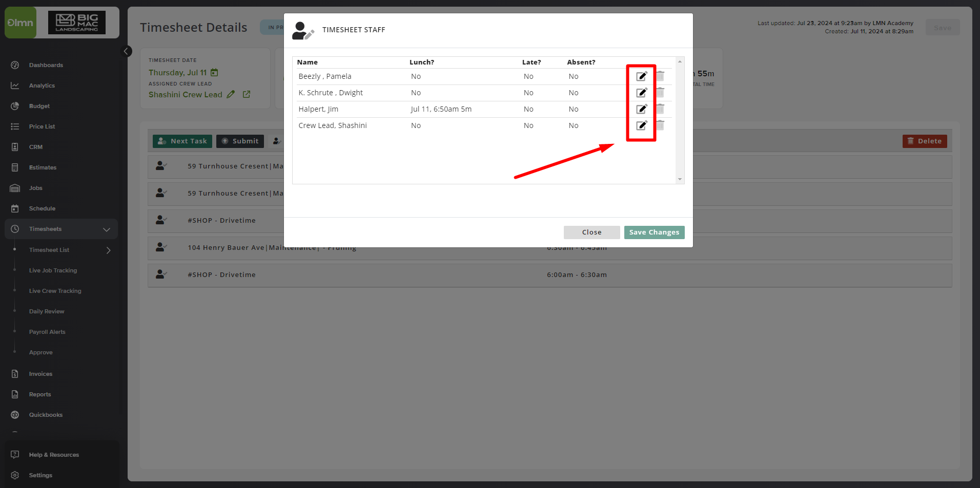This screenshot has height=488, width=980.
Task: Open Price List page
Action: point(42,126)
